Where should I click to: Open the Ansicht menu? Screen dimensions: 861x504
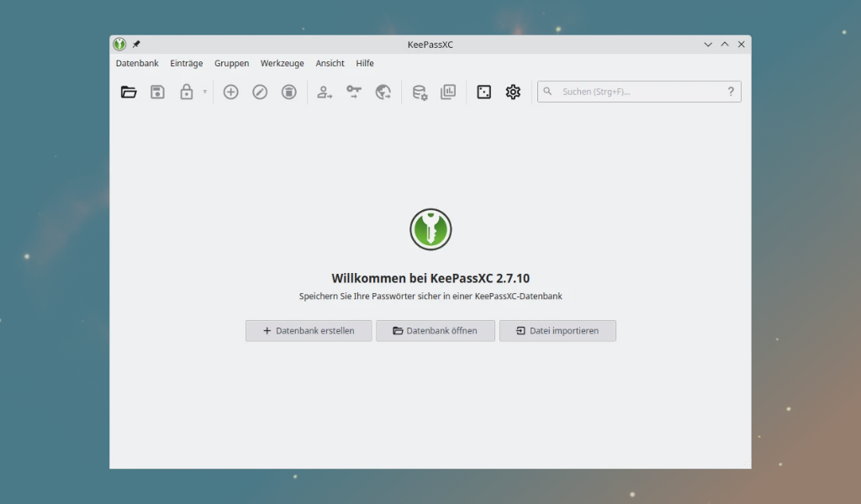click(x=330, y=63)
